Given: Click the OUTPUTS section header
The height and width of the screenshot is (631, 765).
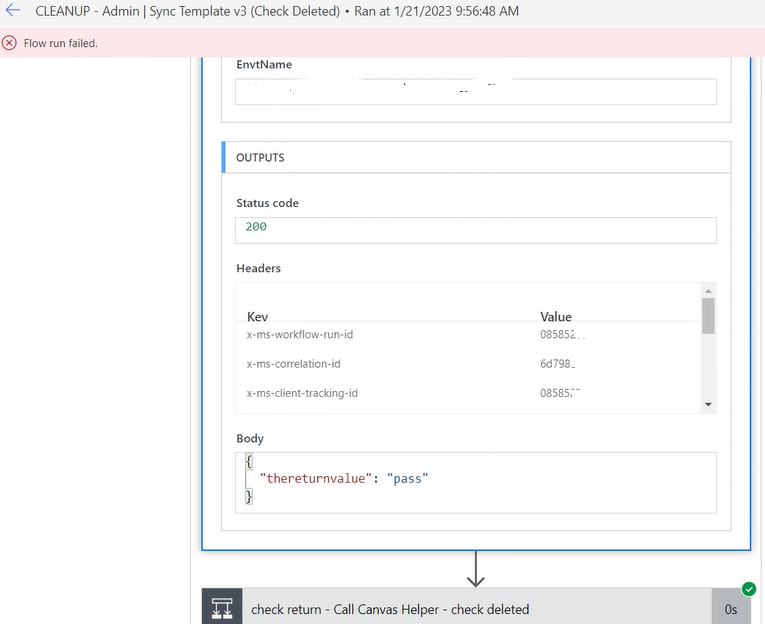Looking at the screenshot, I should coord(476,157).
